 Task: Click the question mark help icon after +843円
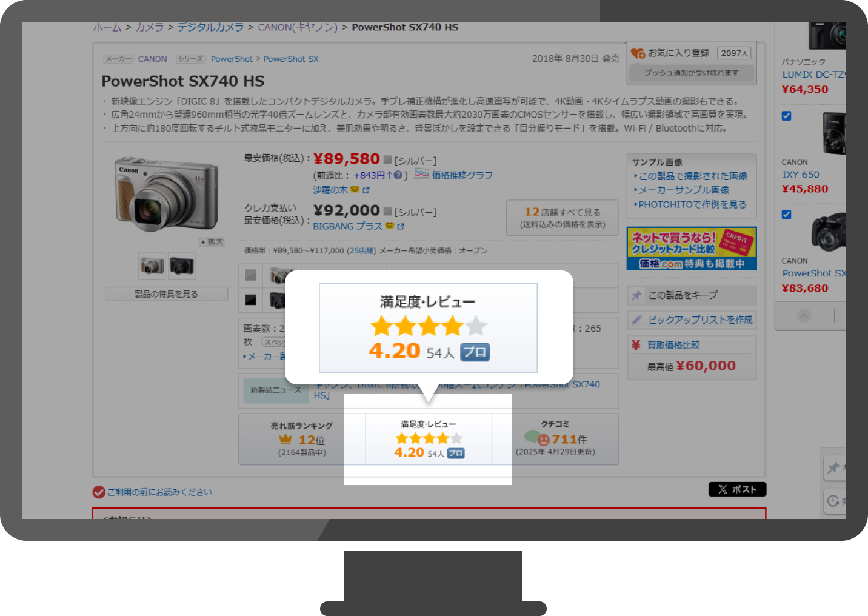coord(398,175)
